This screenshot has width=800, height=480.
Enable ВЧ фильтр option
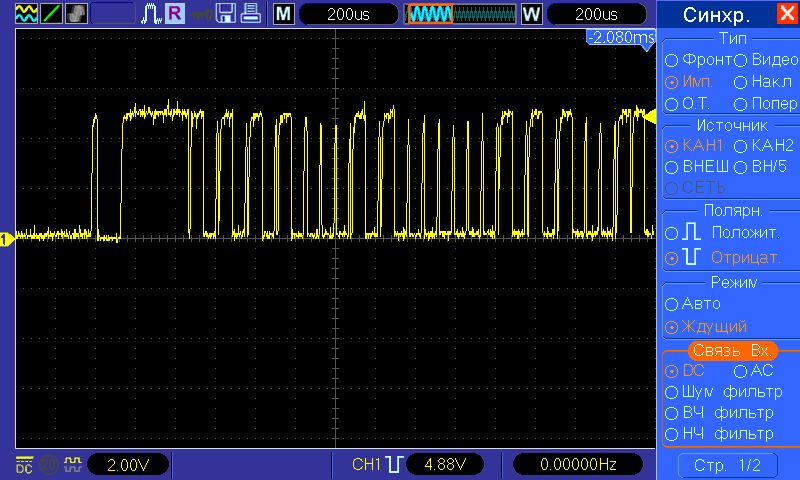pos(719,413)
